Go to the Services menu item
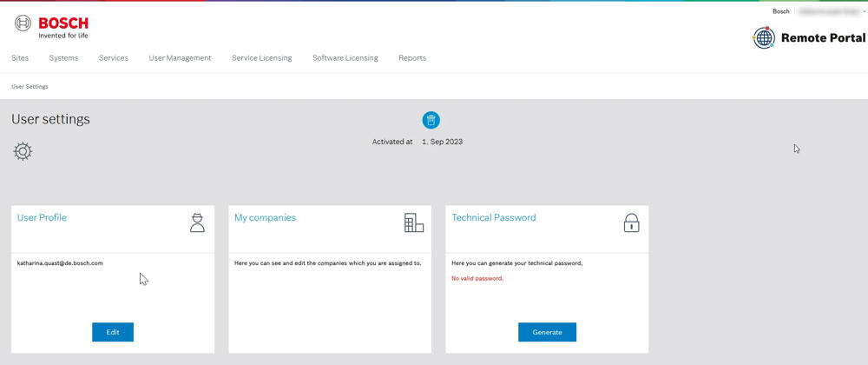The height and width of the screenshot is (365, 868). pos(114,57)
